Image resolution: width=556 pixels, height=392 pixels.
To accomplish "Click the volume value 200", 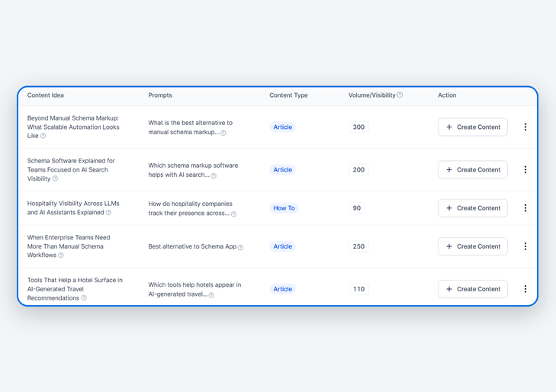I will pos(358,169).
